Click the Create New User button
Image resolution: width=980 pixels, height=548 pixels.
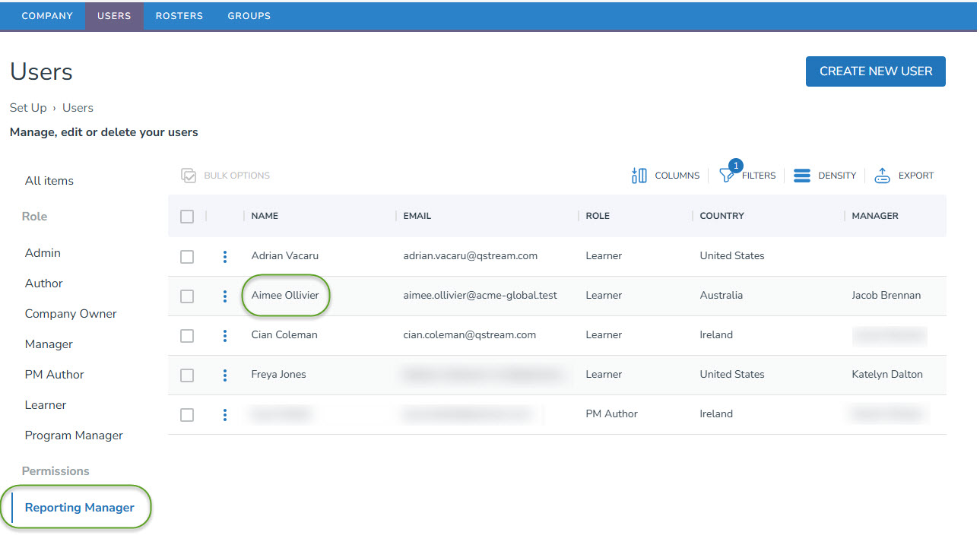[876, 71]
